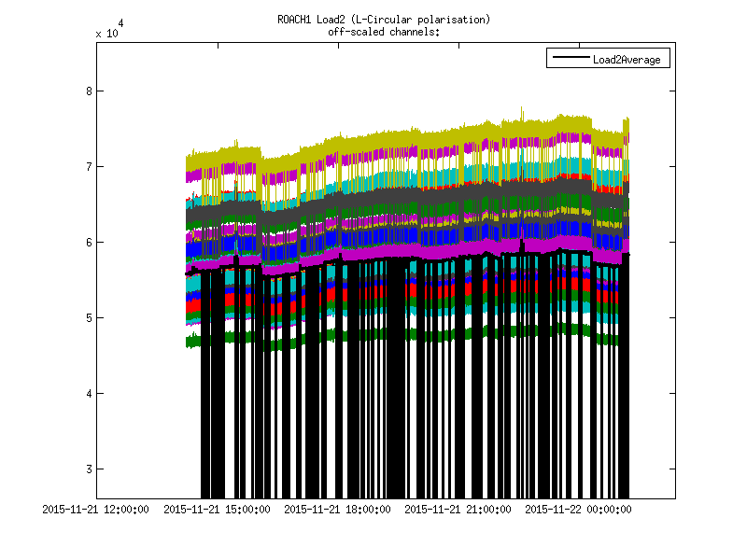
Task: Click the x 10^4 exponent label
Action: point(107,30)
